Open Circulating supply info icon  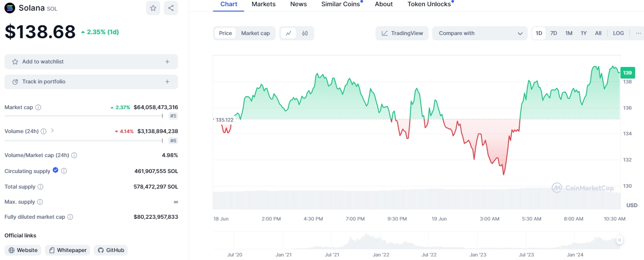tap(64, 171)
